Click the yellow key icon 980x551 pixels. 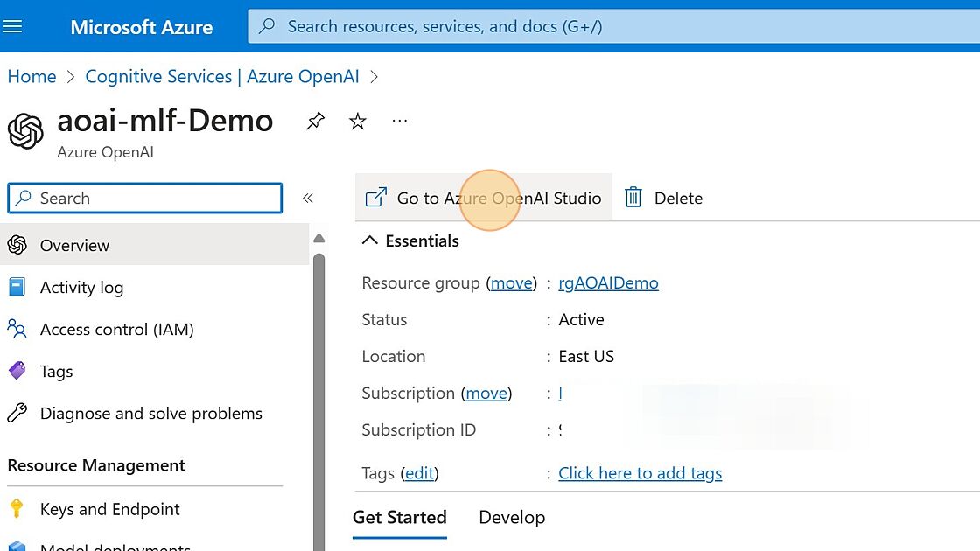(x=17, y=508)
